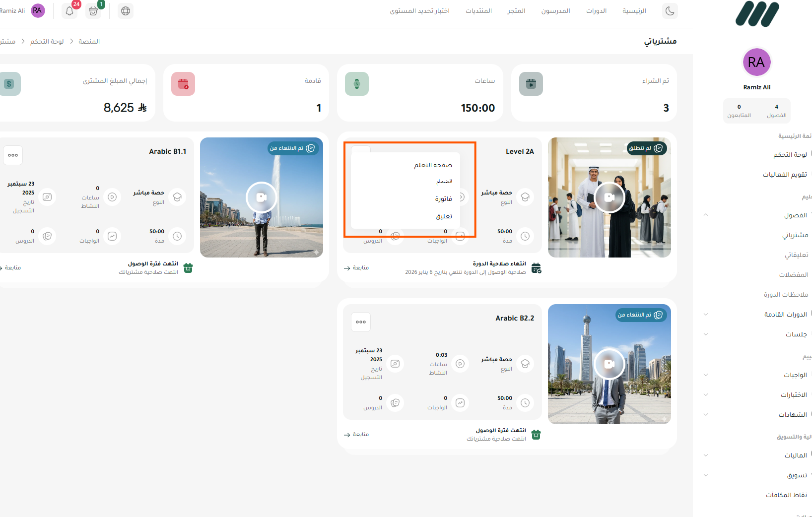Click the platform logo above the sidebar
This screenshot has width=812, height=517.
[757, 14]
